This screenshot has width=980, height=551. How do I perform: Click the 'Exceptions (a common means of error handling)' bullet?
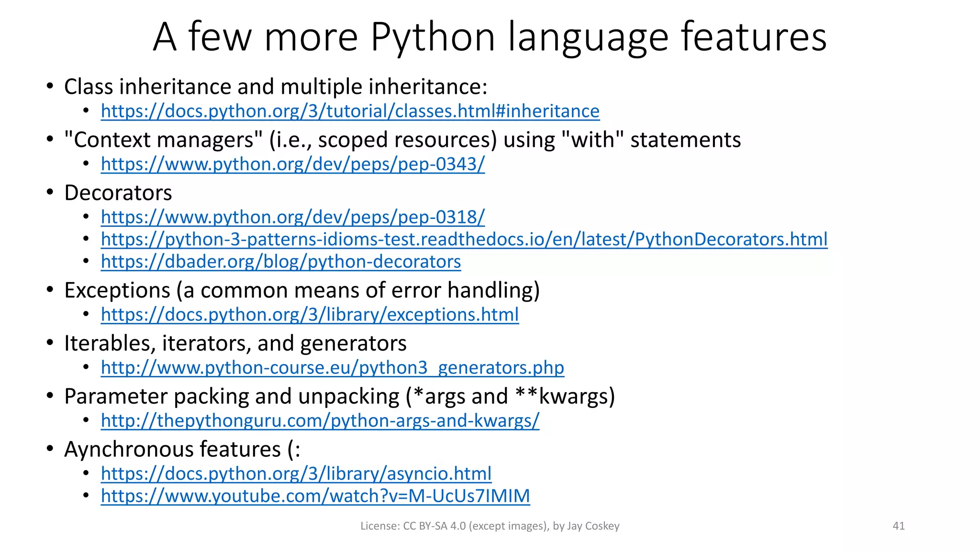301,290
